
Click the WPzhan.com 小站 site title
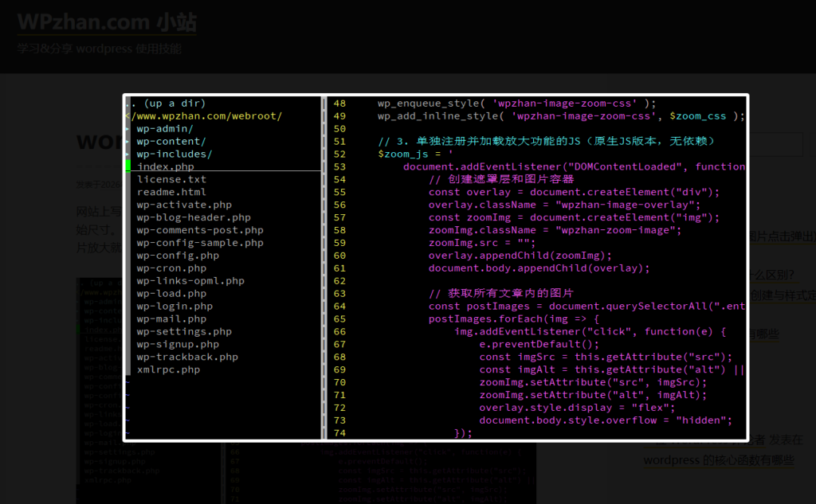[x=107, y=22]
